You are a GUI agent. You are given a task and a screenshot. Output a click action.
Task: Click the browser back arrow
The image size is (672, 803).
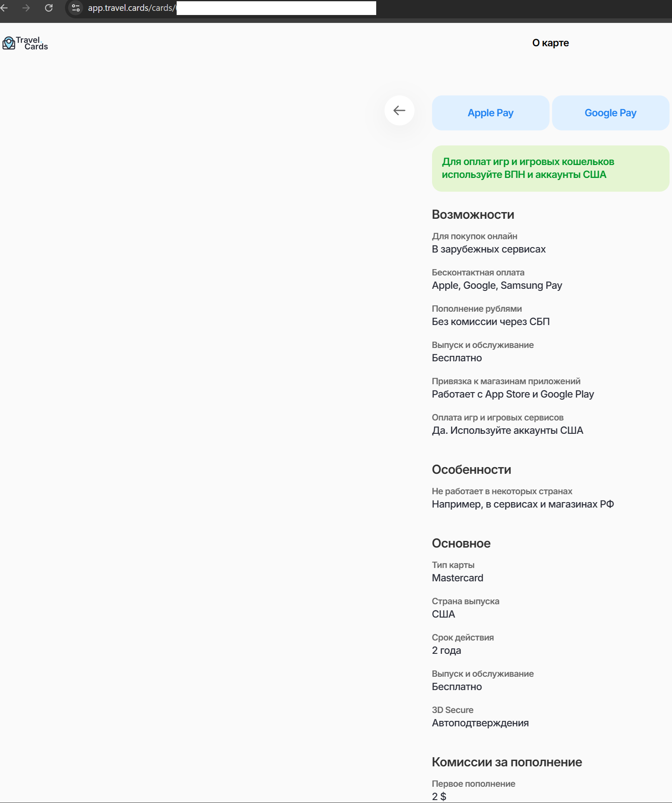click(4, 8)
